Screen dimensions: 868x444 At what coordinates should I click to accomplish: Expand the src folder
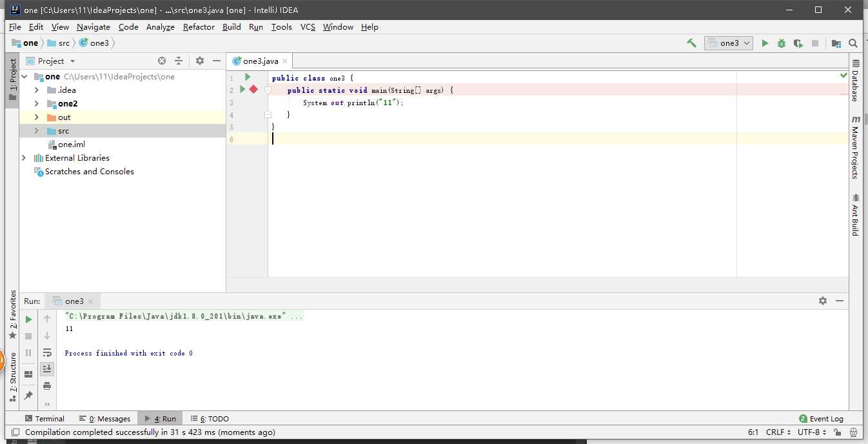(37, 130)
